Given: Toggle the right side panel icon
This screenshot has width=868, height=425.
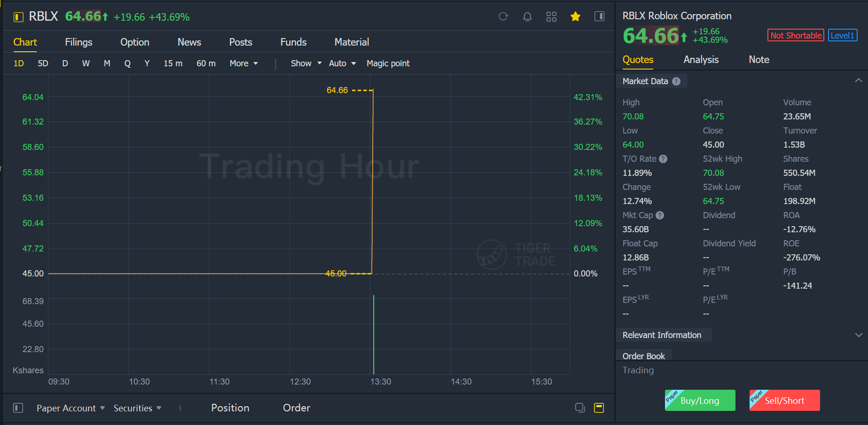Looking at the screenshot, I should (x=599, y=16).
